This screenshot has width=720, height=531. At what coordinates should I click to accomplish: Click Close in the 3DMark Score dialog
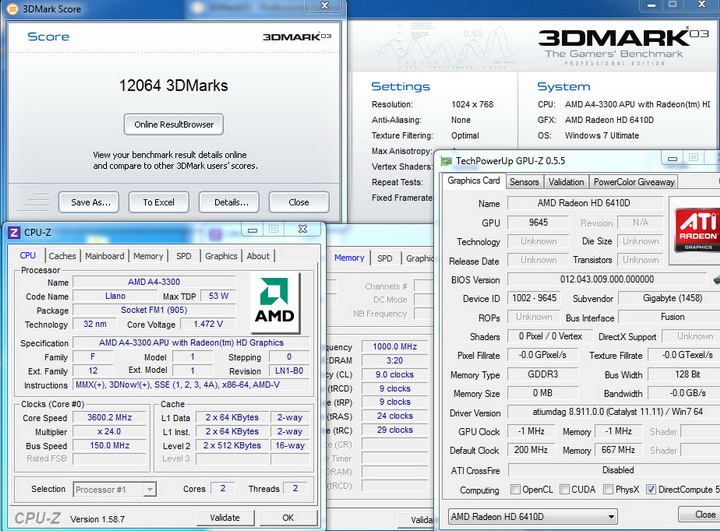299,202
